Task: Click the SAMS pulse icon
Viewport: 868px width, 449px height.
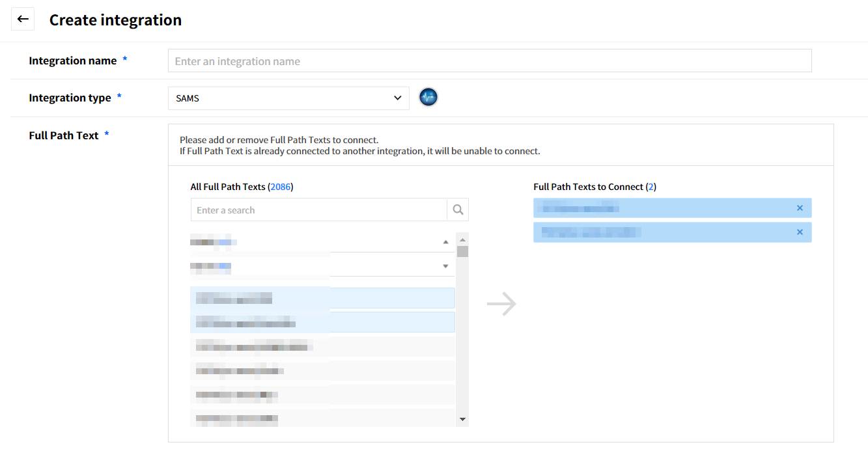Action: (x=428, y=98)
